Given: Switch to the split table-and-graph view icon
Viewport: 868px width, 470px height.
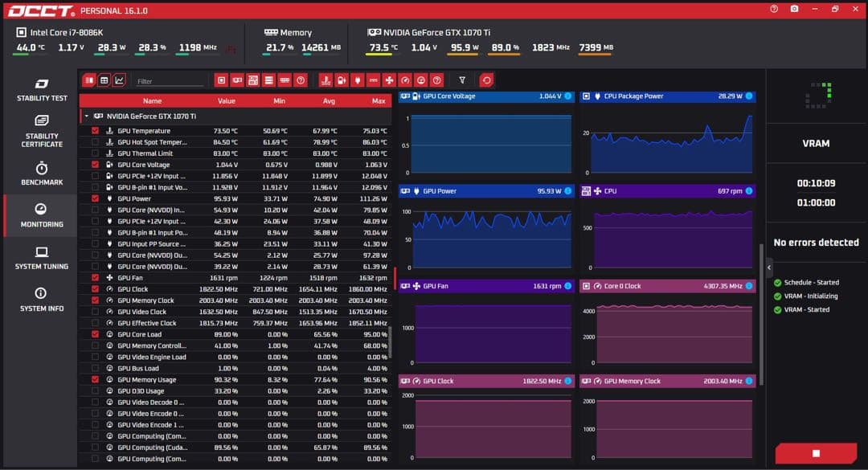Looking at the screenshot, I should click(x=89, y=80).
